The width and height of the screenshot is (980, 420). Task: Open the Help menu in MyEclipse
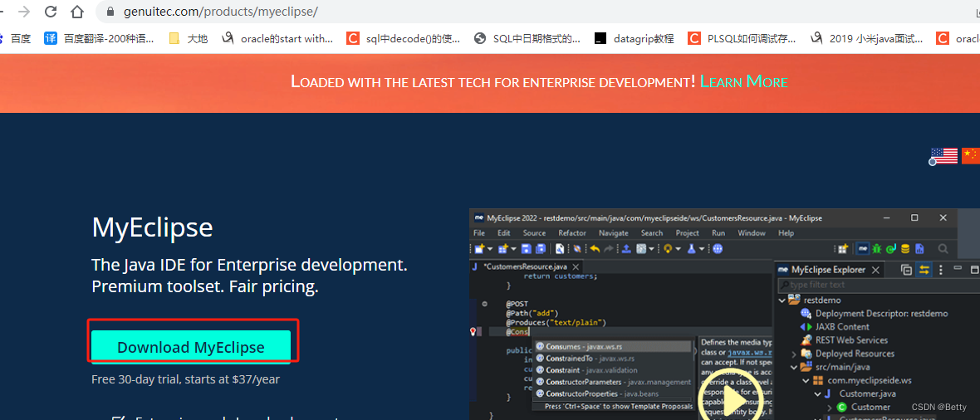pyautogui.click(x=786, y=233)
